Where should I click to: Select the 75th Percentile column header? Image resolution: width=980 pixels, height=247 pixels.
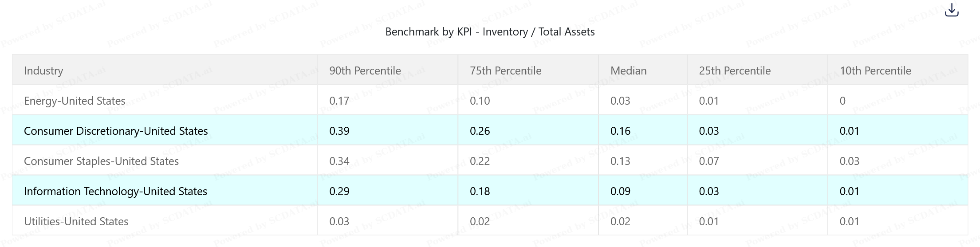(x=505, y=71)
